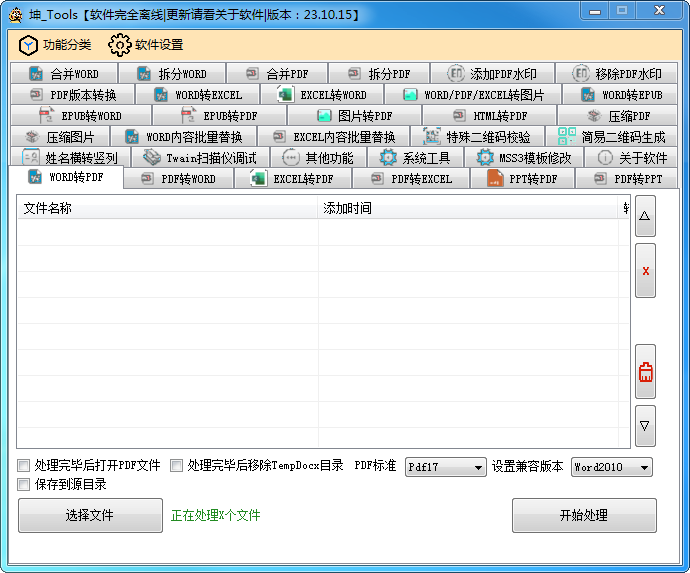690x573 pixels.
Task: Switch to the PPT转PDF tab
Action: click(x=522, y=179)
